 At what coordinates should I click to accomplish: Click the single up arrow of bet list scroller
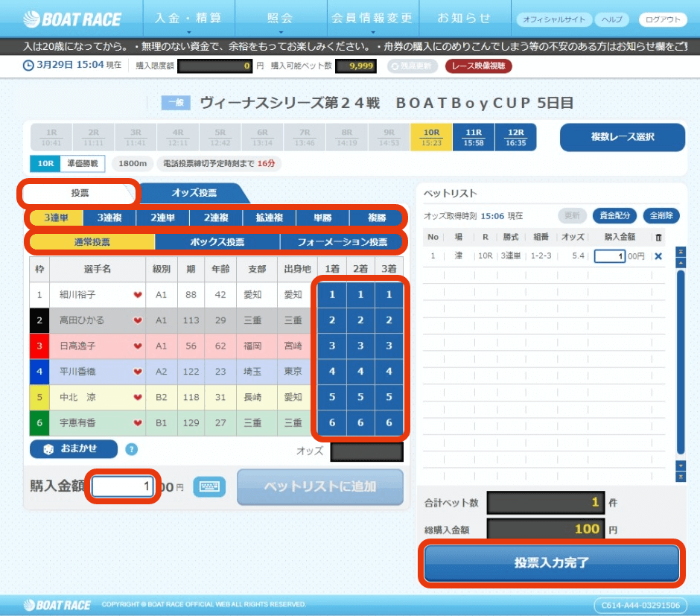click(681, 262)
